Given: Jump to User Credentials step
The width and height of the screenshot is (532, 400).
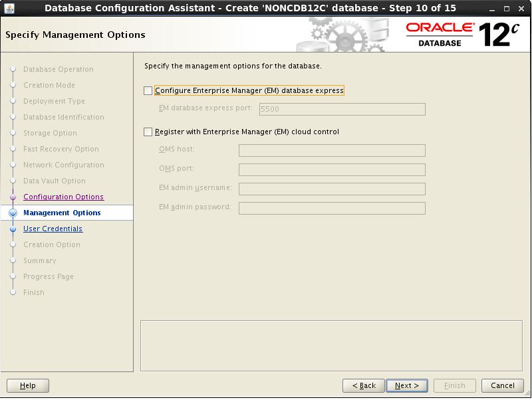Looking at the screenshot, I should pyautogui.click(x=53, y=229).
